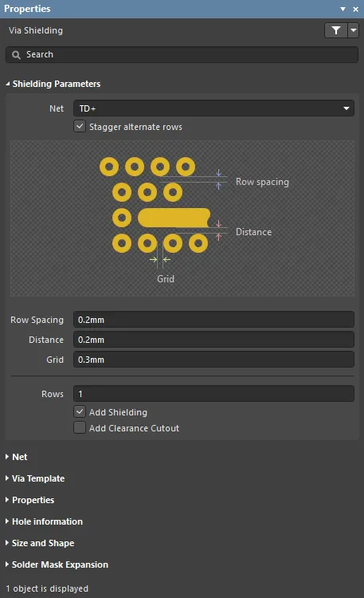Click the Rows value field

tap(213, 394)
